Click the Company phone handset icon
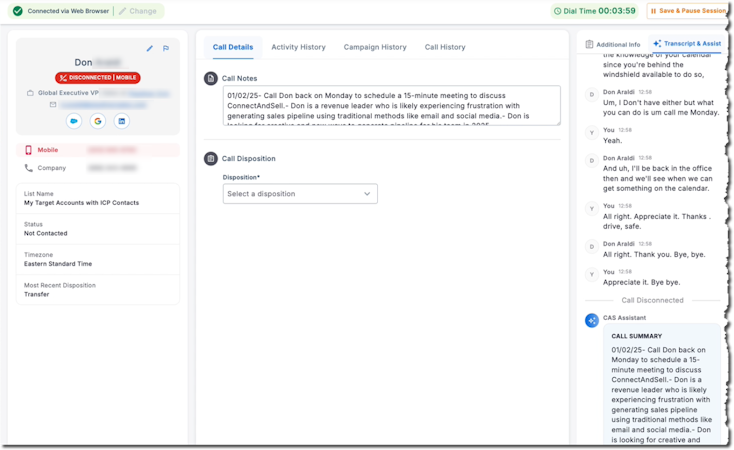Image resolution: width=734 pixels, height=450 pixels. [x=29, y=168]
